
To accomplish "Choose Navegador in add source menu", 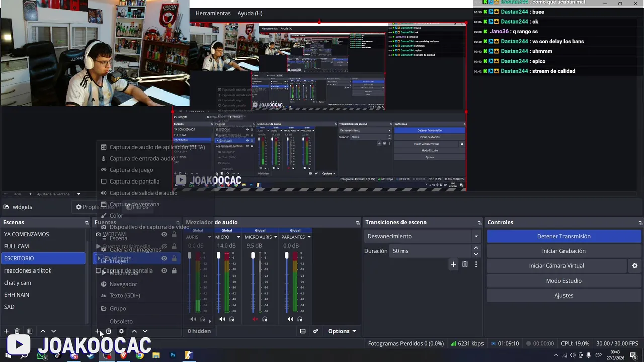I will 123,284.
